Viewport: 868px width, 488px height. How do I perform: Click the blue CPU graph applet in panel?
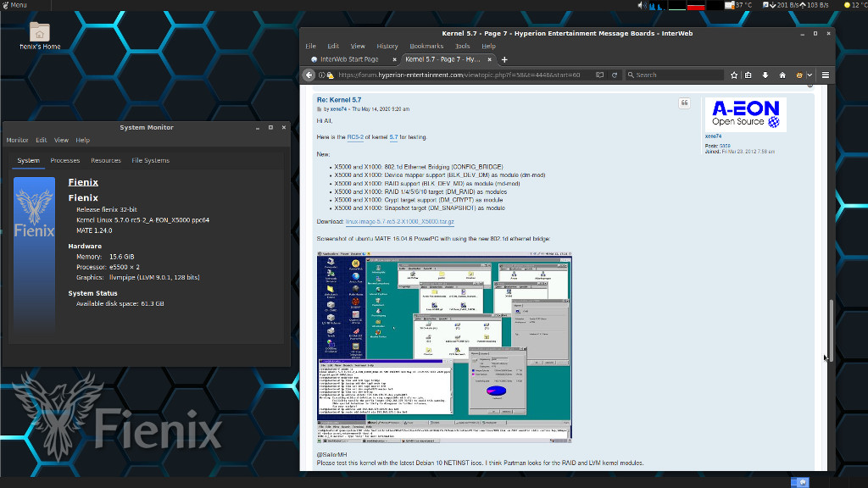click(658, 5)
